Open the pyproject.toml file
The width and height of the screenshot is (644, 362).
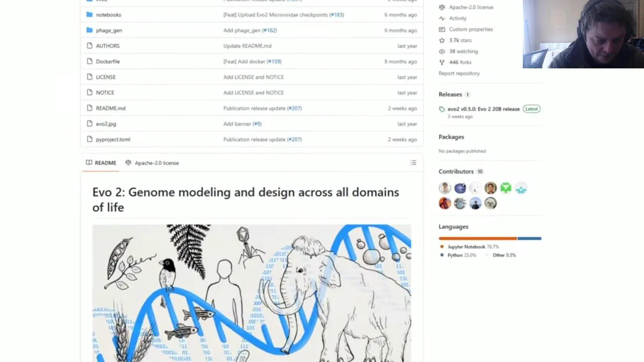coord(113,139)
